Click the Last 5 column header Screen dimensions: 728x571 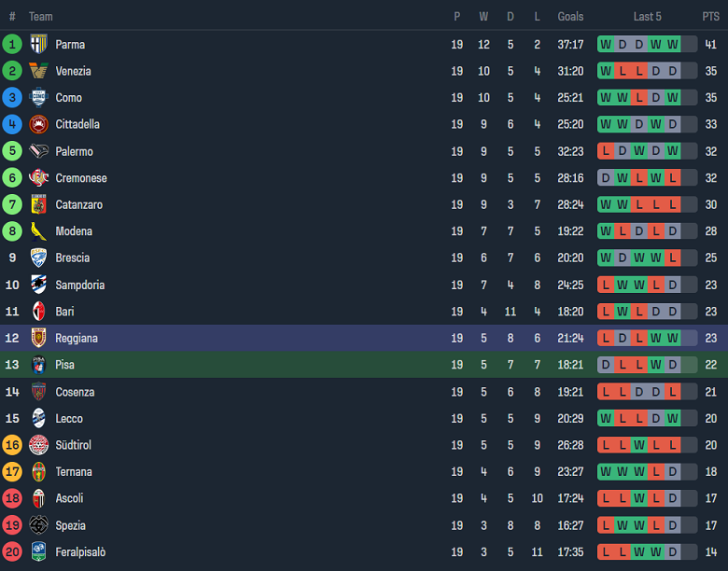[x=647, y=17]
